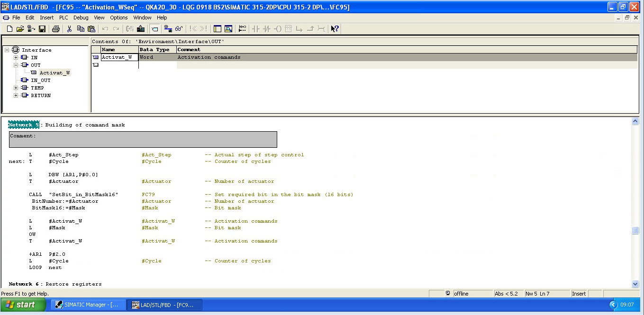644x315 pixels.
Task: Expand the TEMP node in Interface tree
Action: pyautogui.click(x=16, y=88)
